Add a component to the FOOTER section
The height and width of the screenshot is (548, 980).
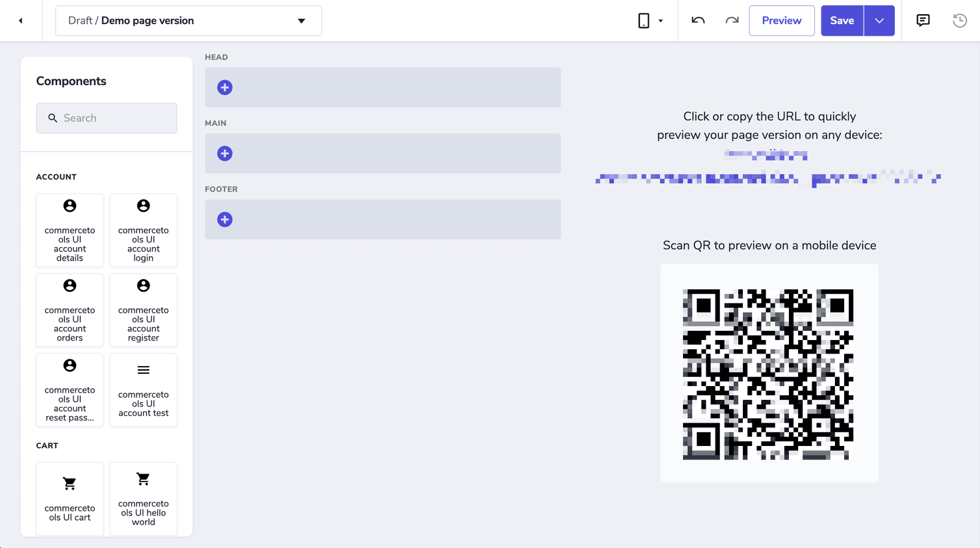225,219
